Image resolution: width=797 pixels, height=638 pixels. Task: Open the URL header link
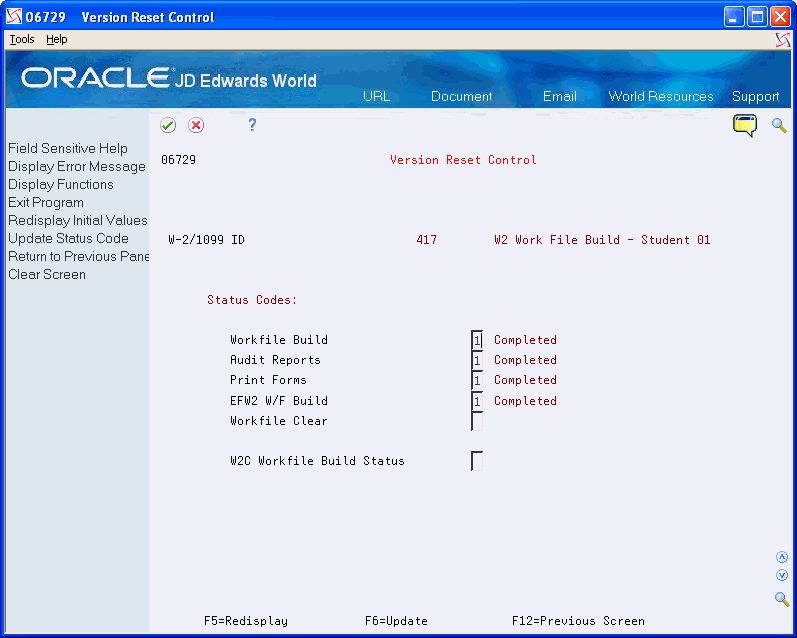pyautogui.click(x=376, y=96)
